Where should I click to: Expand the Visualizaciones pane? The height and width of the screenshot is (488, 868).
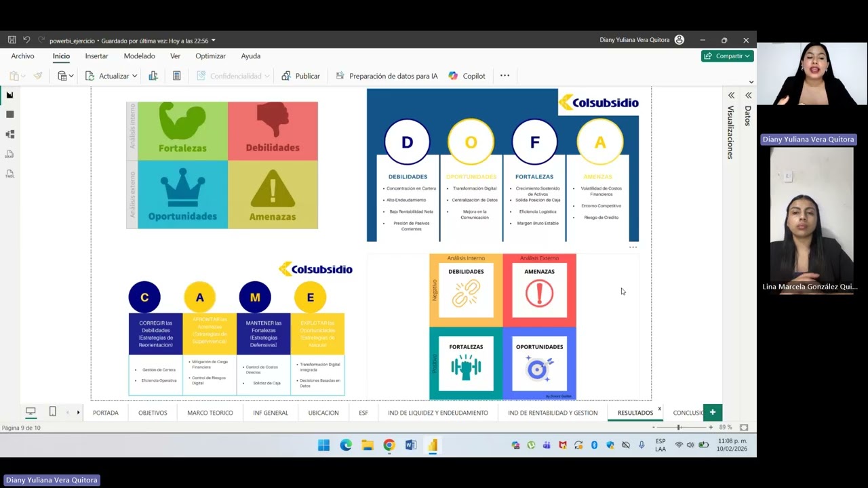[731, 96]
